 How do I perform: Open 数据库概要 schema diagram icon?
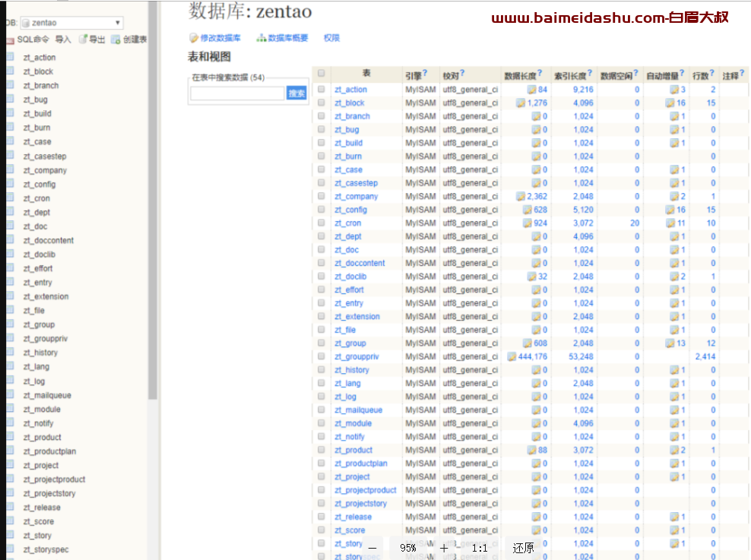coord(261,38)
